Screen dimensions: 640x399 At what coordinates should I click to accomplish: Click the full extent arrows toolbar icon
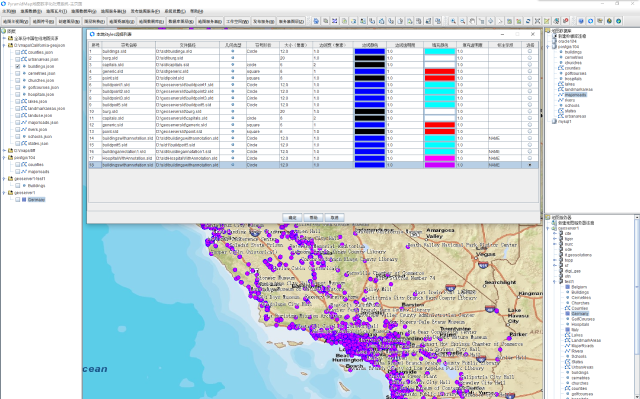point(538,21)
